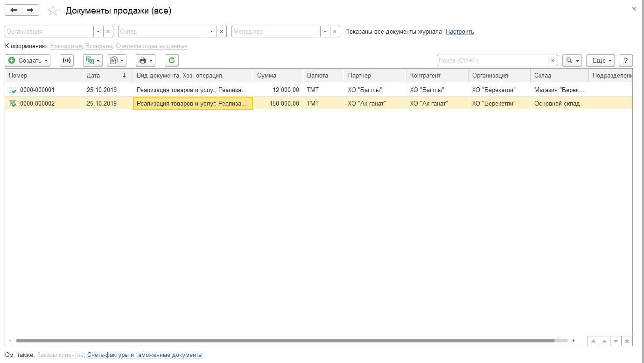Sort by the Партнер column header
This screenshot has height=363, width=644.
(x=375, y=75)
